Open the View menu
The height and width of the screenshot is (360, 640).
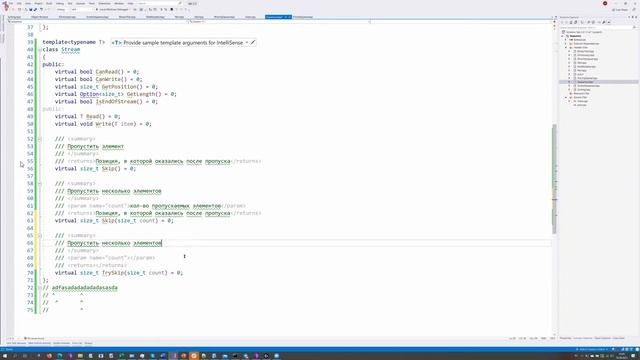click(28, 3)
